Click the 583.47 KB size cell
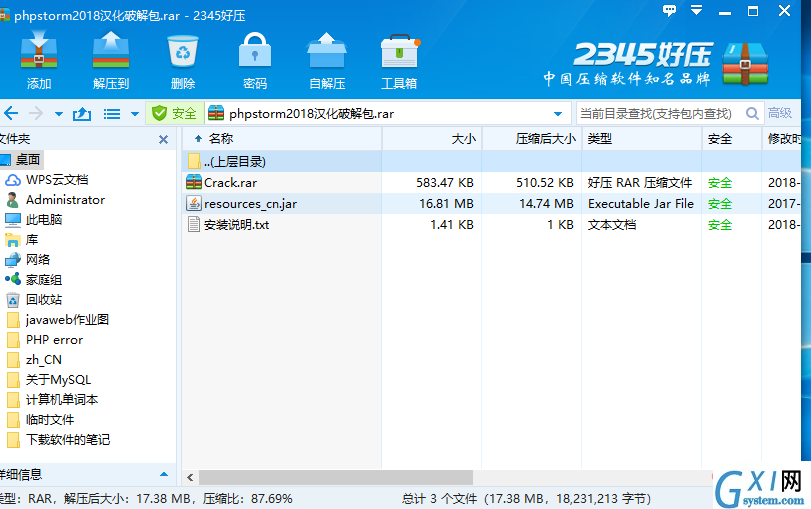This screenshot has width=811, height=509. pos(445,183)
